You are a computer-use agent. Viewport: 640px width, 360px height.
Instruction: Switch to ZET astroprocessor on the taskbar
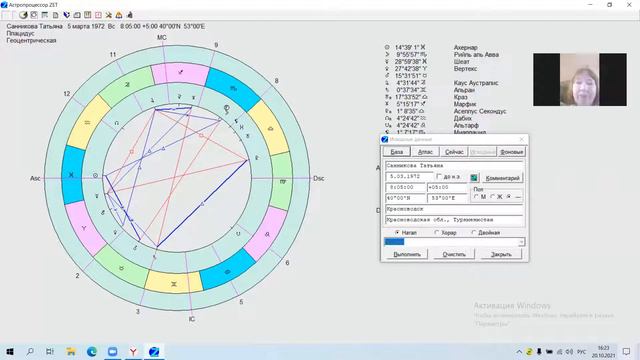coord(154,351)
